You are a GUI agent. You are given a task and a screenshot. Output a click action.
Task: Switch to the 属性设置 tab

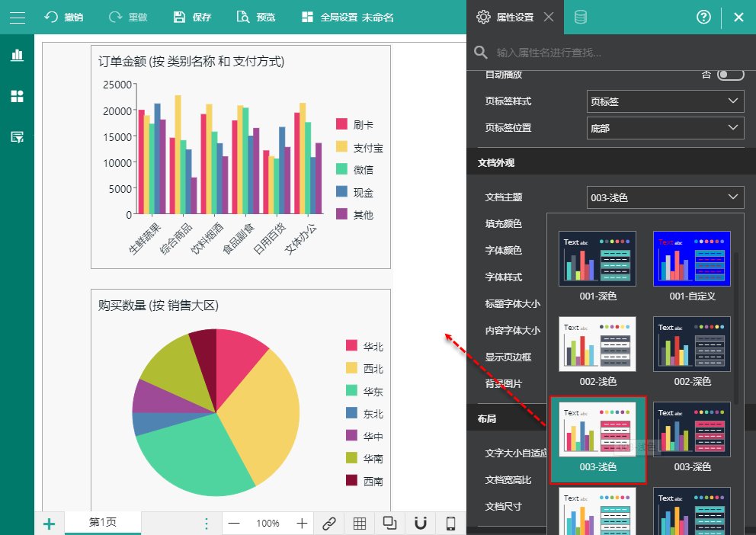(x=505, y=18)
